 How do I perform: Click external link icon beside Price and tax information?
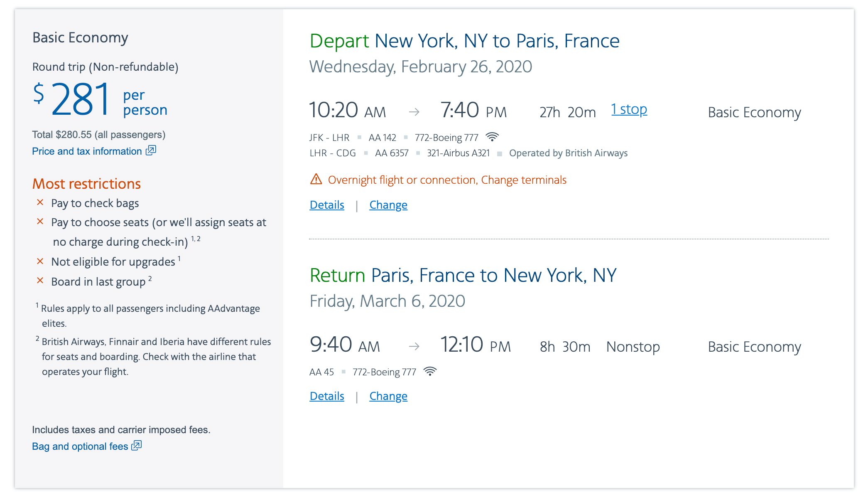click(x=151, y=150)
